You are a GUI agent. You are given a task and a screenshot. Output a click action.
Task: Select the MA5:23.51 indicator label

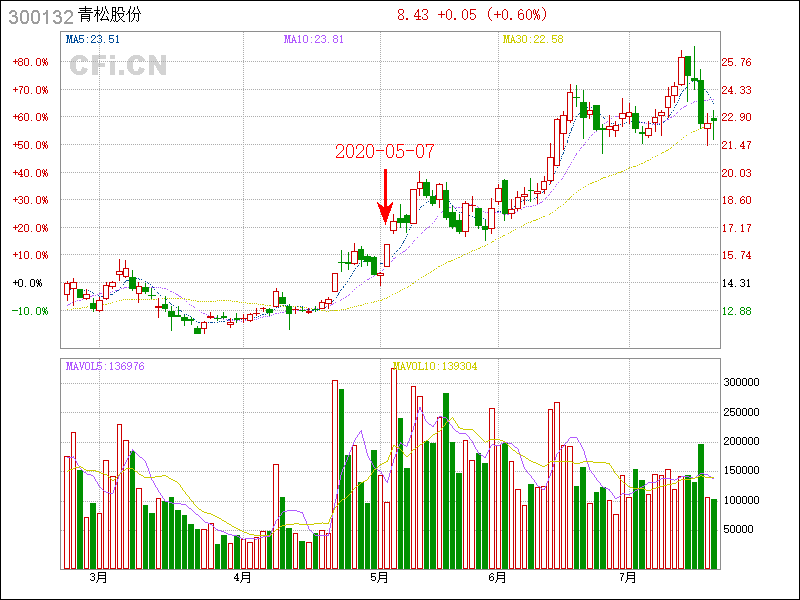93,40
